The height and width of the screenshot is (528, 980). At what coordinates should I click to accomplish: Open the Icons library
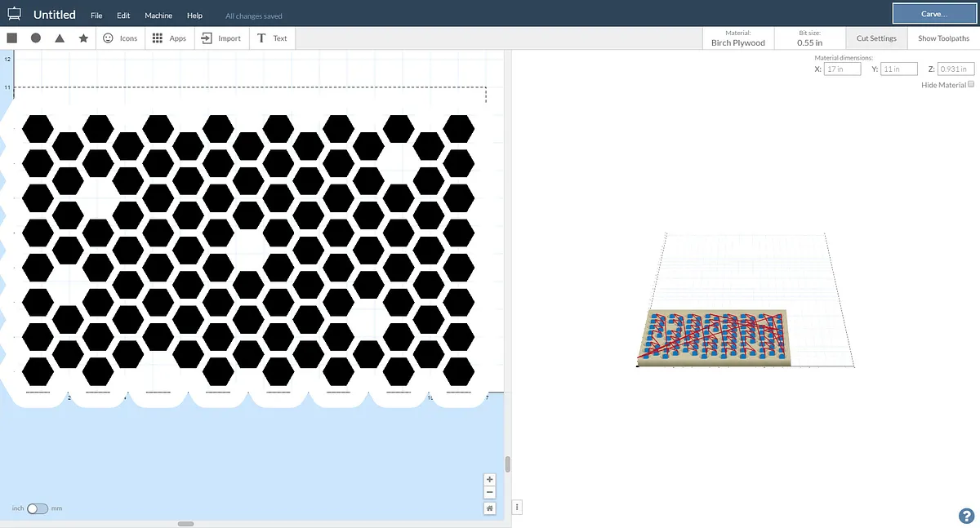click(x=120, y=38)
